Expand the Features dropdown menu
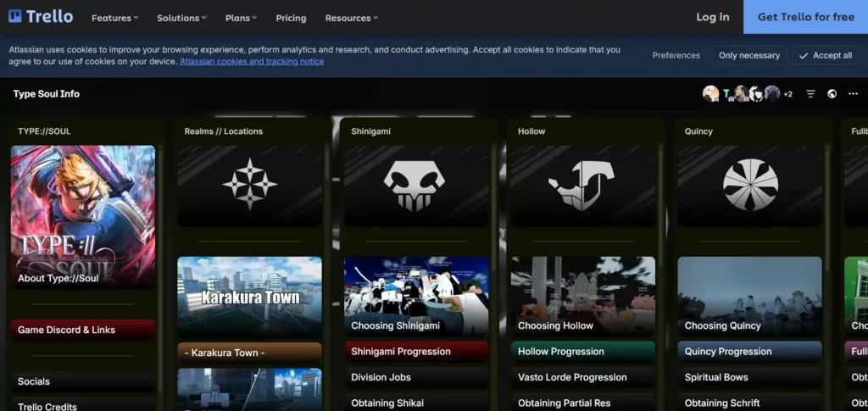This screenshot has height=411, width=868. coord(115,18)
